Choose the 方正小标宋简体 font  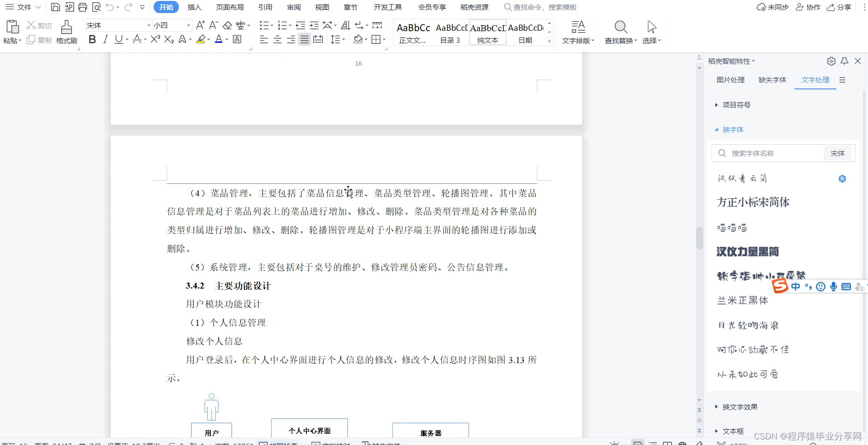click(753, 202)
